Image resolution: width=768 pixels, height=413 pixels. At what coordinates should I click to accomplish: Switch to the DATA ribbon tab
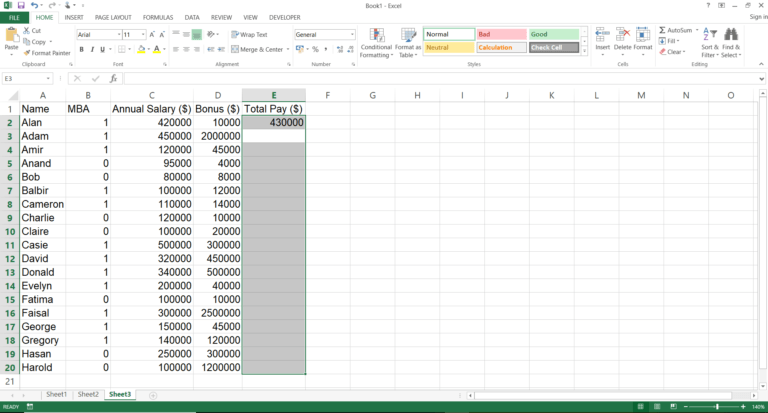(x=192, y=18)
